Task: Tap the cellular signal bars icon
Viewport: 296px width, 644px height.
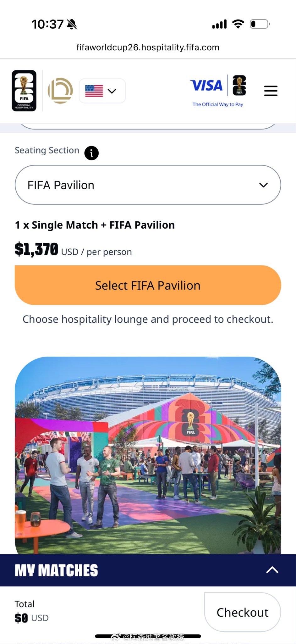Action: [219, 24]
